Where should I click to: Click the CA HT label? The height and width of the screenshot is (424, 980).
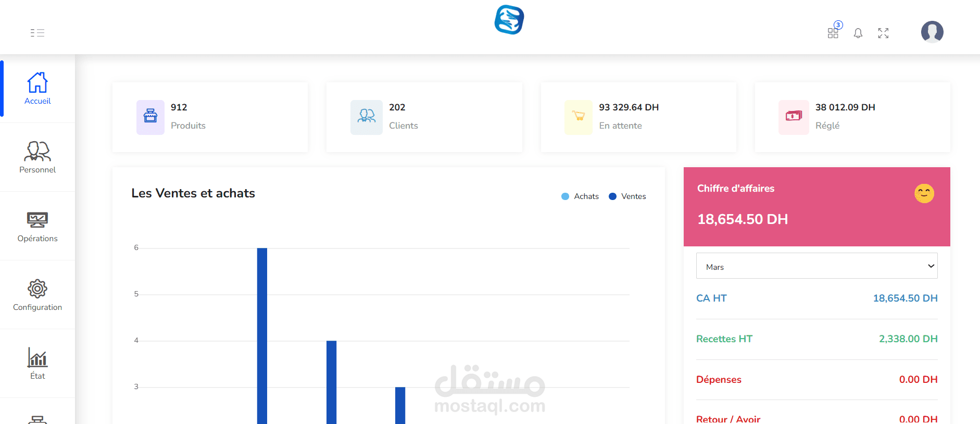711,298
